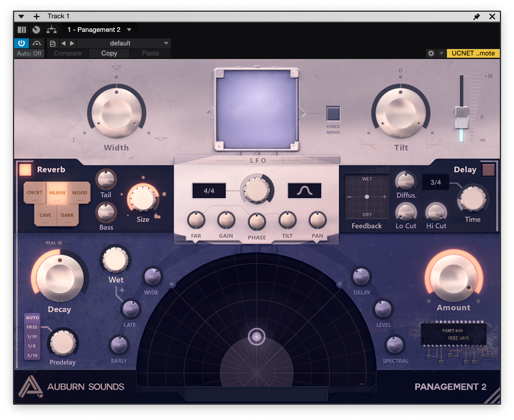Choose 1/16 predelay sync mode
The image size is (514, 420).
click(x=32, y=337)
